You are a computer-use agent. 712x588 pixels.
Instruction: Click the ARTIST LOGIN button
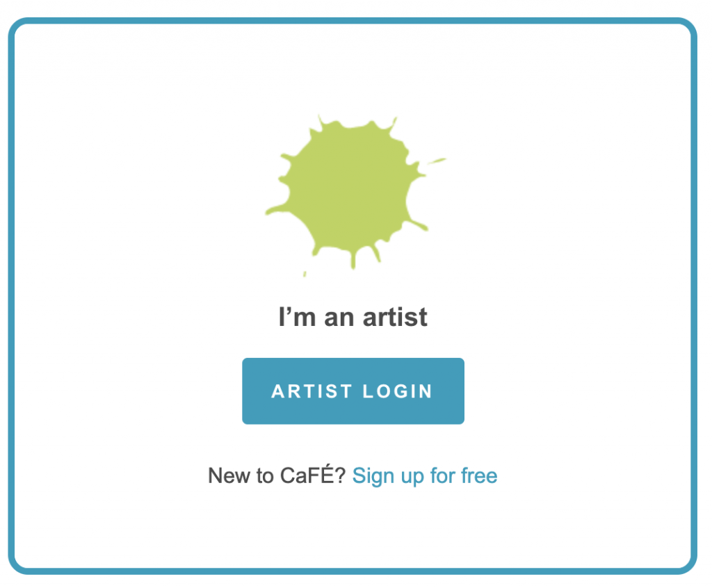353,391
